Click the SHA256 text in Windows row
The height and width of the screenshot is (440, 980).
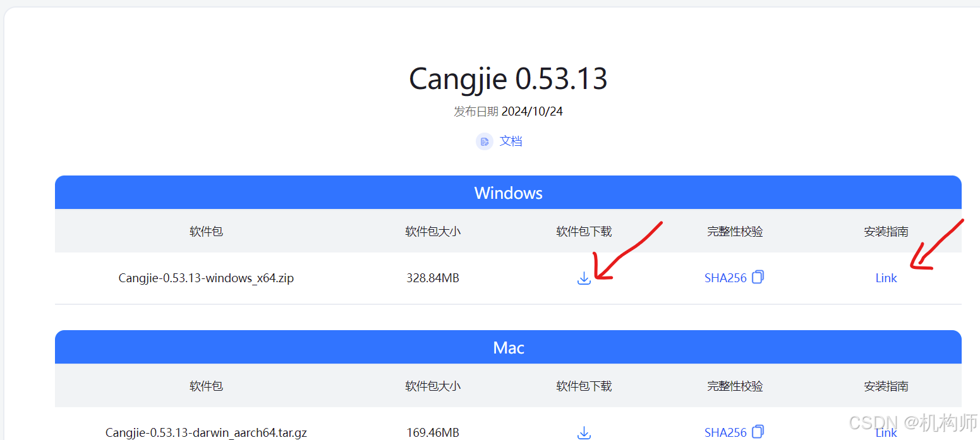point(725,278)
